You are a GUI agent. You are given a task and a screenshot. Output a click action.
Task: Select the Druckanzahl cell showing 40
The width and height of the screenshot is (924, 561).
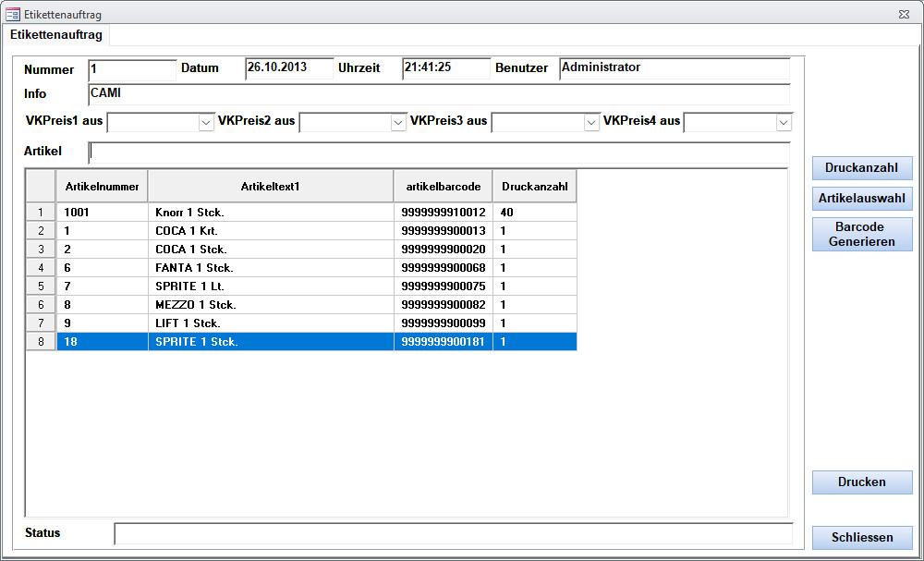(534, 213)
